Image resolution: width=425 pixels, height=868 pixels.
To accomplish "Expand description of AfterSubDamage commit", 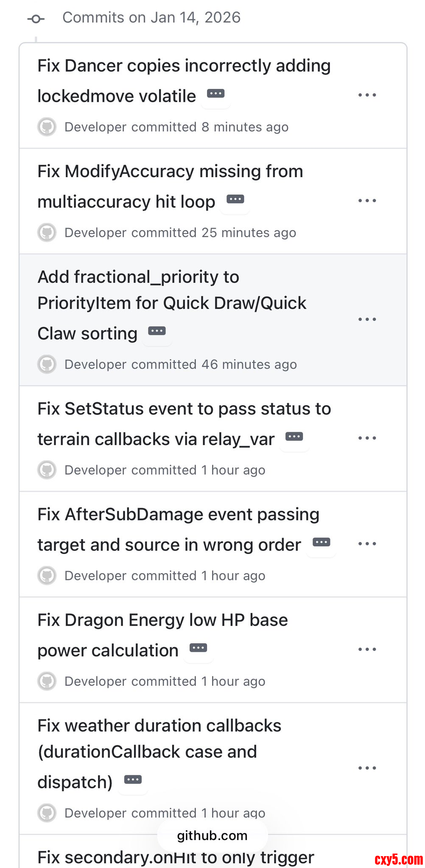I will (x=321, y=542).
